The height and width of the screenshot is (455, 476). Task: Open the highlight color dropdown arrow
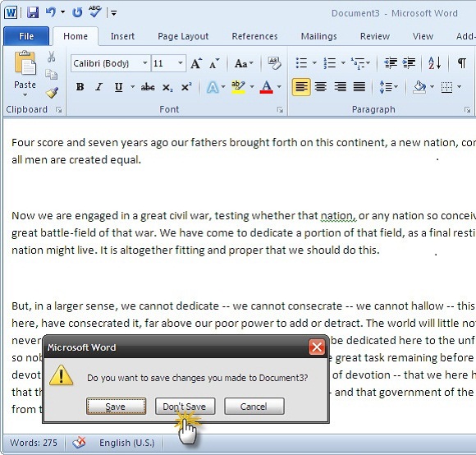tap(252, 87)
